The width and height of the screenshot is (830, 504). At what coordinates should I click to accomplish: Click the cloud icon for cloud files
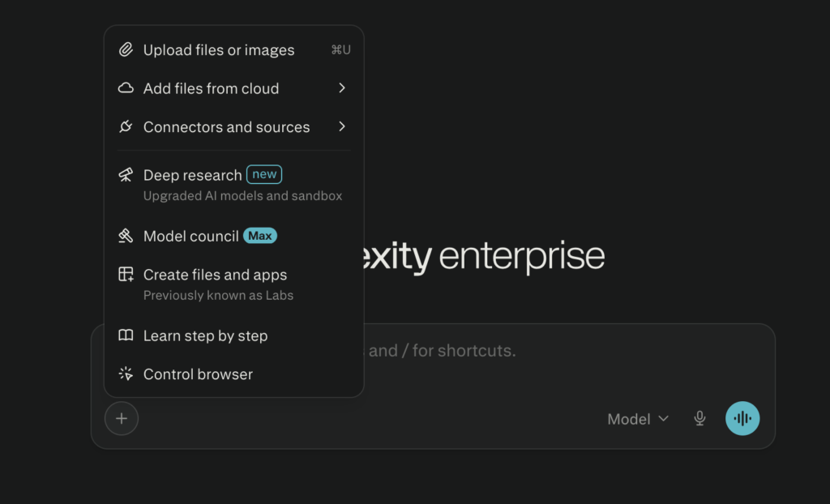[x=126, y=88]
